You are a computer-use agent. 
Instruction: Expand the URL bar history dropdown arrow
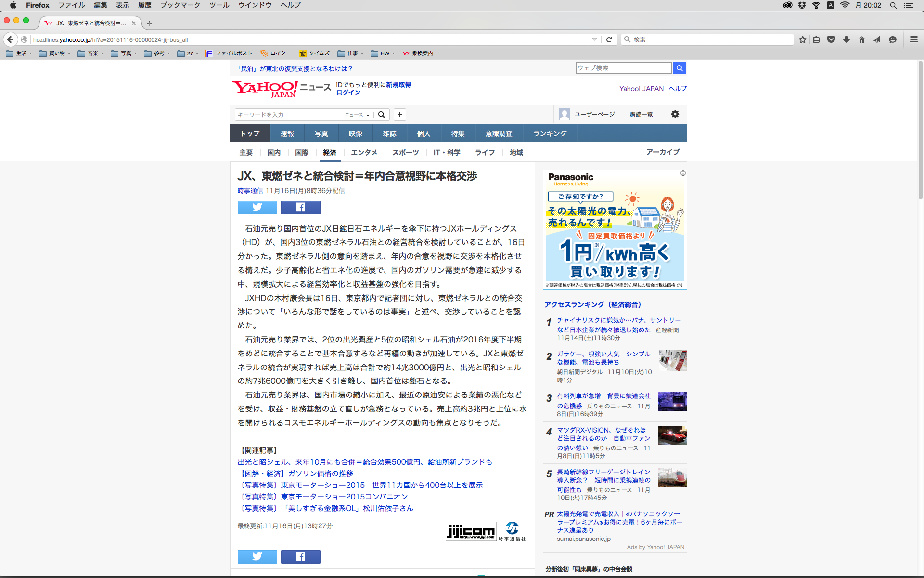pyautogui.click(x=594, y=39)
